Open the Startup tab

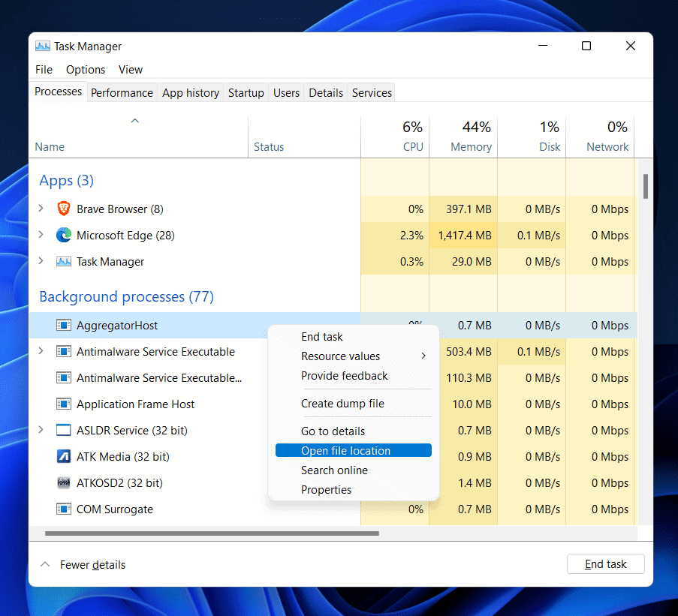point(246,93)
